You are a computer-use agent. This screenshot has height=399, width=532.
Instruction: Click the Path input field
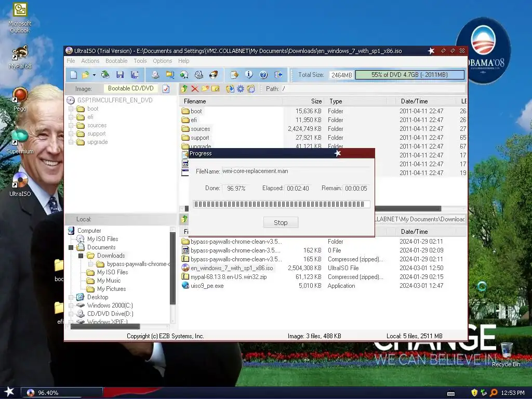pos(373,88)
